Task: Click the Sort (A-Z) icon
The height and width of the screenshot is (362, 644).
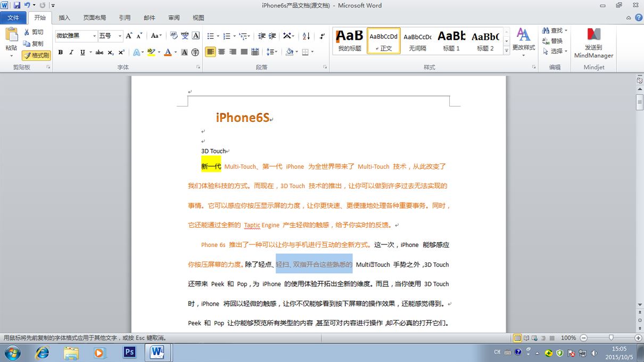Action: pos(306,36)
